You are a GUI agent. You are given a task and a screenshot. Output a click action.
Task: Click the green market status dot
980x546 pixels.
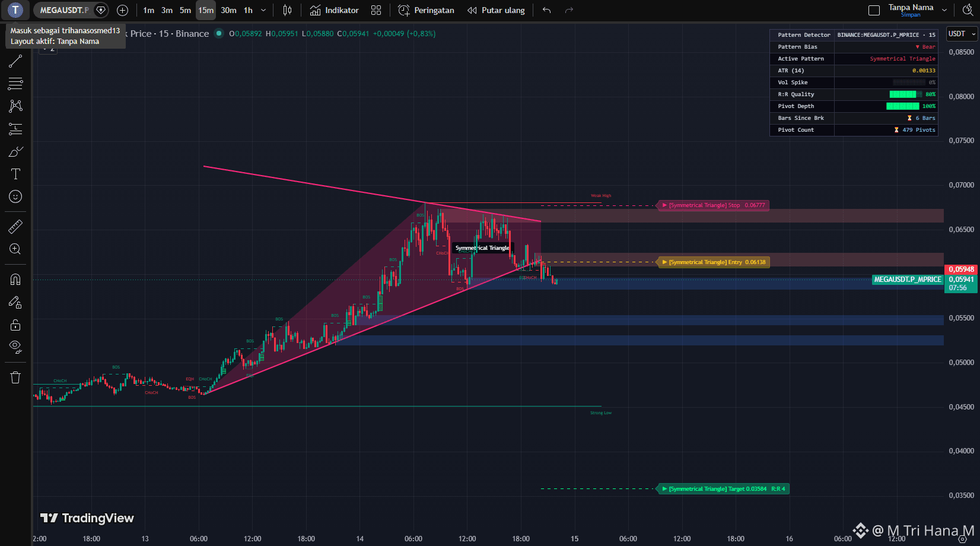point(219,33)
